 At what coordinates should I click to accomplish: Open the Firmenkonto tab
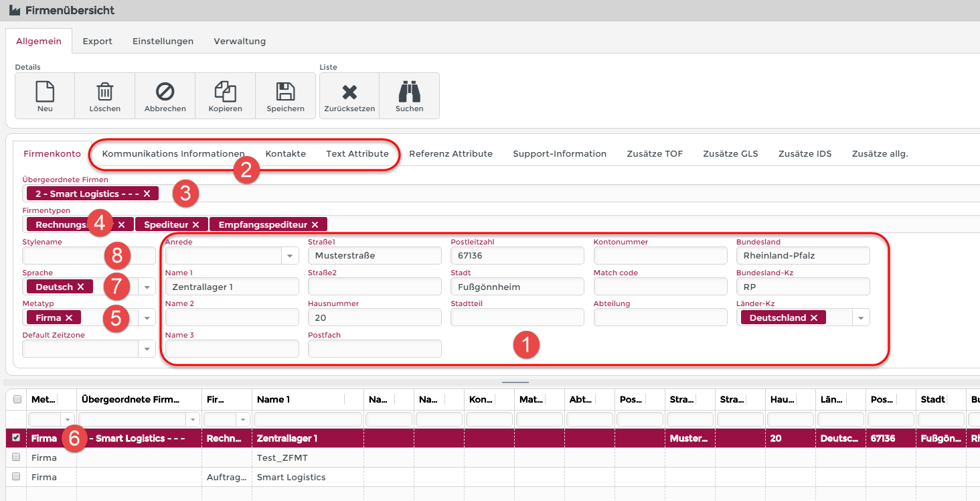(x=52, y=154)
